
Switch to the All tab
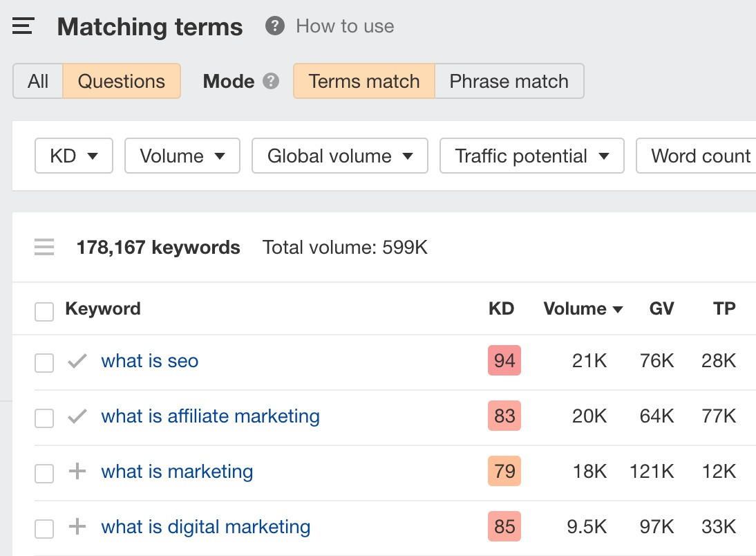click(38, 82)
